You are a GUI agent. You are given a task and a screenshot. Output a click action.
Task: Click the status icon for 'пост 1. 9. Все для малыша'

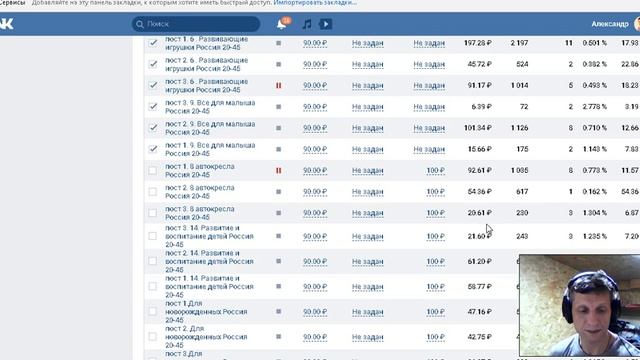pos(278,149)
